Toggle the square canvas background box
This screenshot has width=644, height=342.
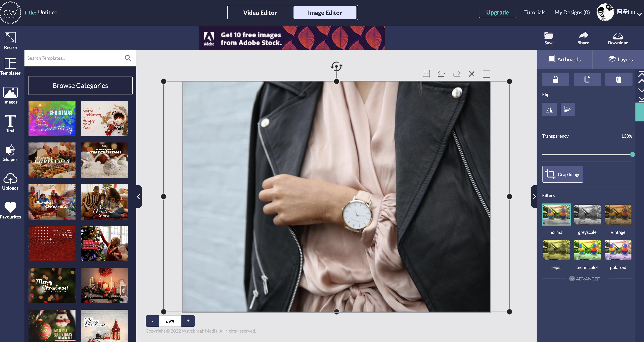coord(486,74)
